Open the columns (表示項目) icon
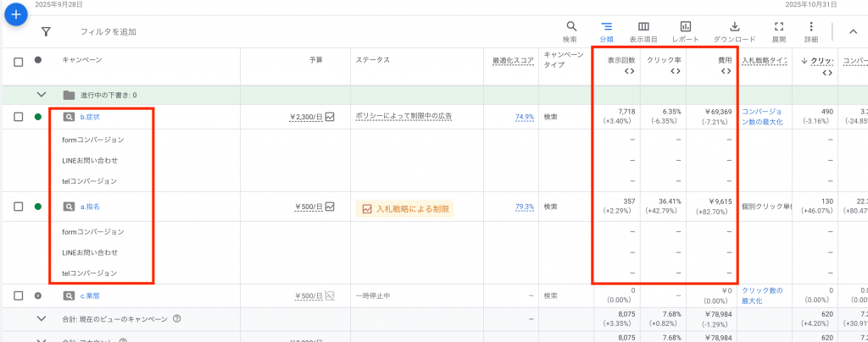Image resolution: width=868 pixels, height=342 pixels. tap(643, 27)
